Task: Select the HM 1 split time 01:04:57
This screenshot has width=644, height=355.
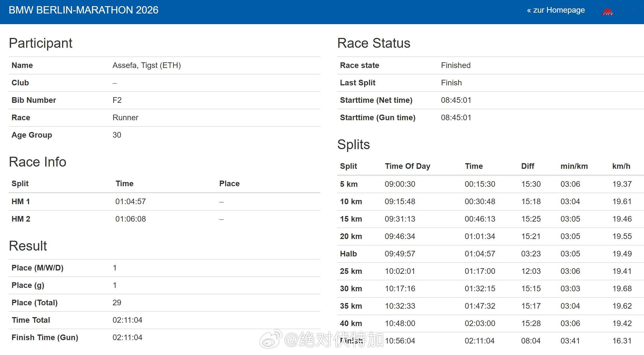Action: tap(131, 202)
